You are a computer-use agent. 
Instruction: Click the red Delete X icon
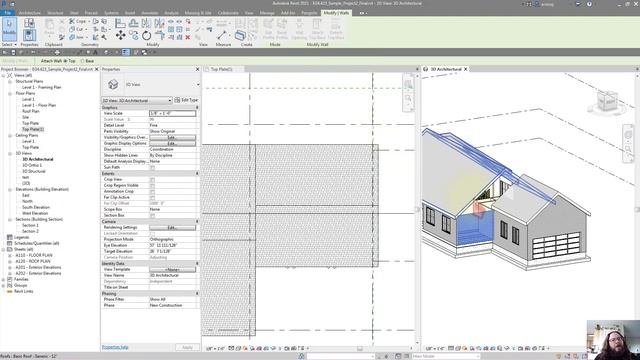(x=188, y=37)
